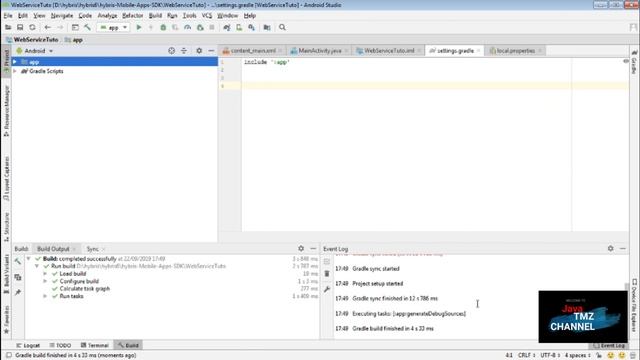Viewport: 640px width, 360px height.
Task: Open the File menu
Action: 8,16
